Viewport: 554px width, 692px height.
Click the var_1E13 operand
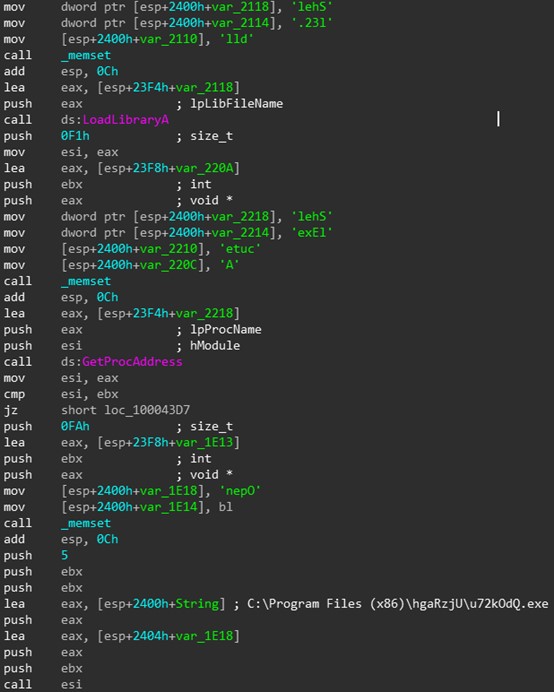(204, 442)
